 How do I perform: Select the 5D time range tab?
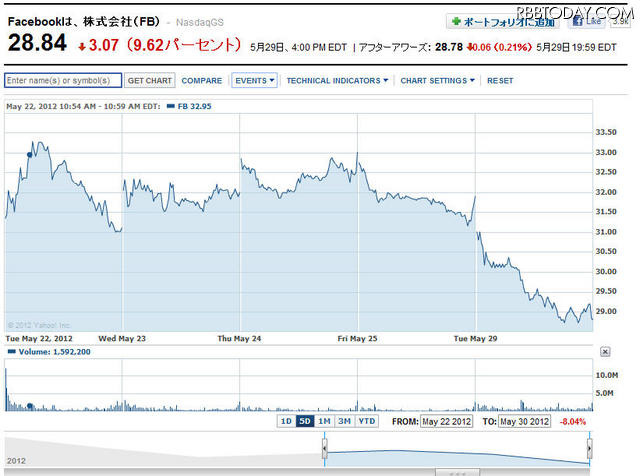click(305, 421)
